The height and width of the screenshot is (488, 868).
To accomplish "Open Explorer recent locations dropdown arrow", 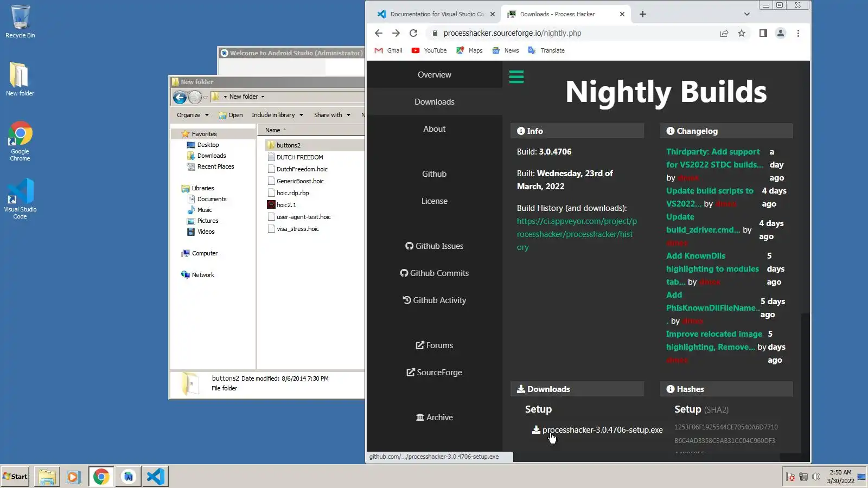I will click(206, 98).
